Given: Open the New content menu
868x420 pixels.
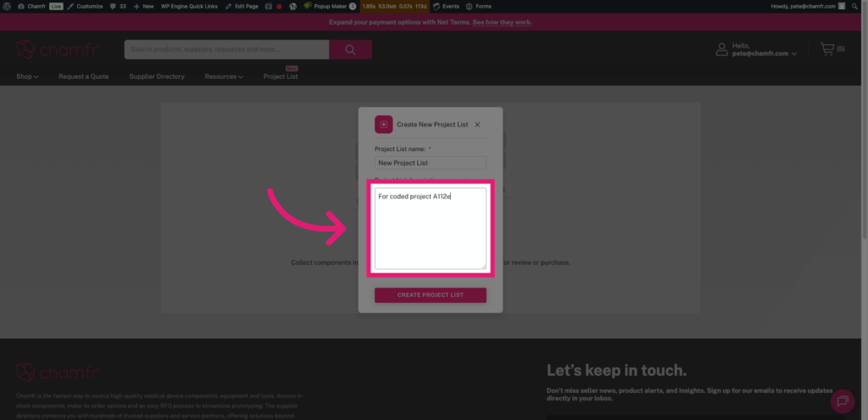Looking at the screenshot, I should click(143, 6).
